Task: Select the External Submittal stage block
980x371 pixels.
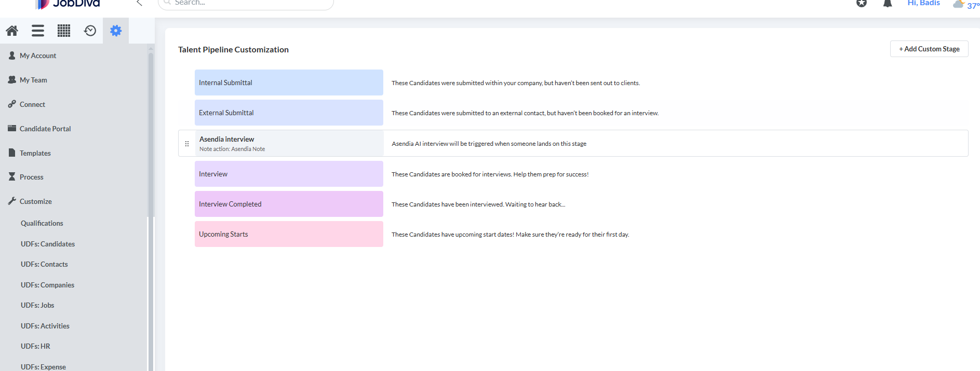Action: (x=289, y=113)
